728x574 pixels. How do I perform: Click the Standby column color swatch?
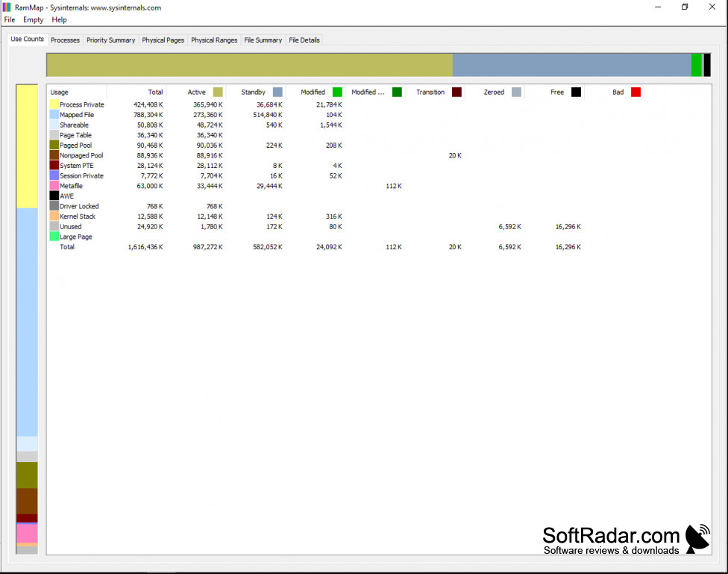point(277,92)
